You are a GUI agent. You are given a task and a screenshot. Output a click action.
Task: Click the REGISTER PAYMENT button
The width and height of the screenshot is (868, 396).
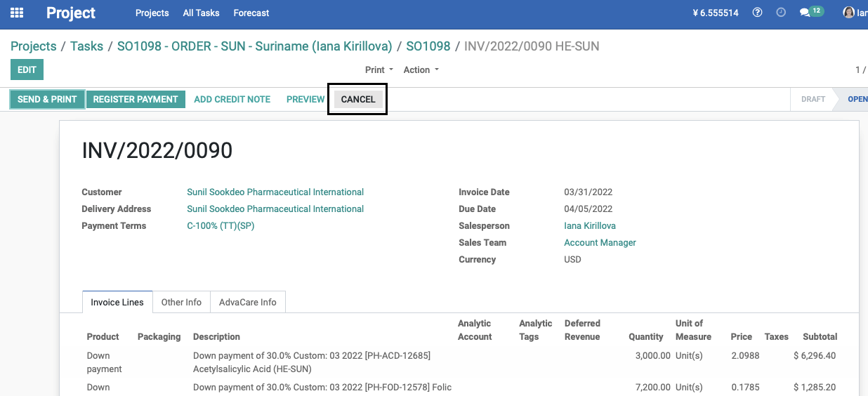click(136, 99)
